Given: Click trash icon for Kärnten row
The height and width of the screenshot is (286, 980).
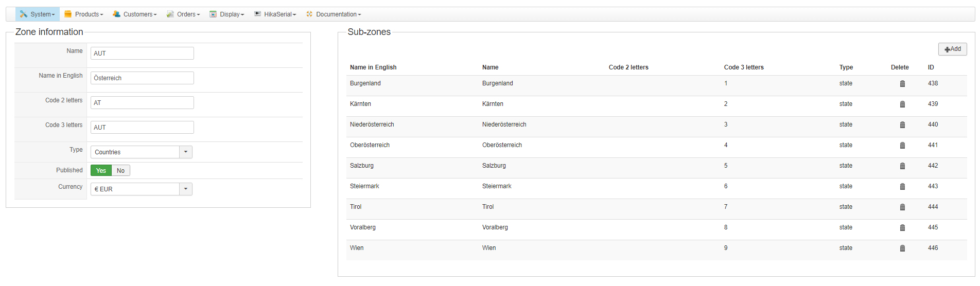Looking at the screenshot, I should (902, 104).
